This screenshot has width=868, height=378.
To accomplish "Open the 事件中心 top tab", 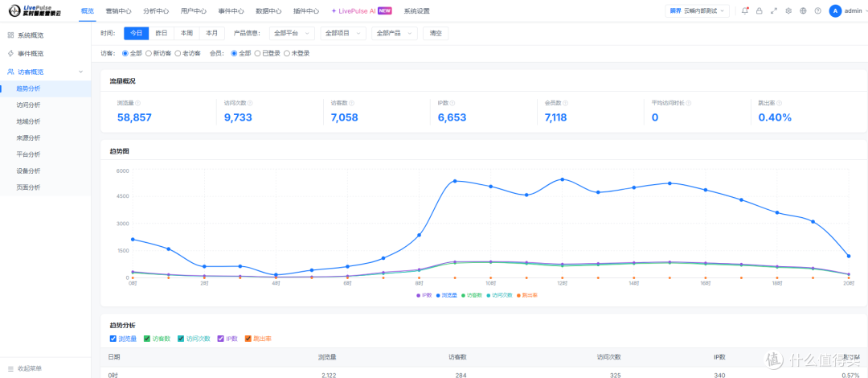I will click(x=231, y=10).
